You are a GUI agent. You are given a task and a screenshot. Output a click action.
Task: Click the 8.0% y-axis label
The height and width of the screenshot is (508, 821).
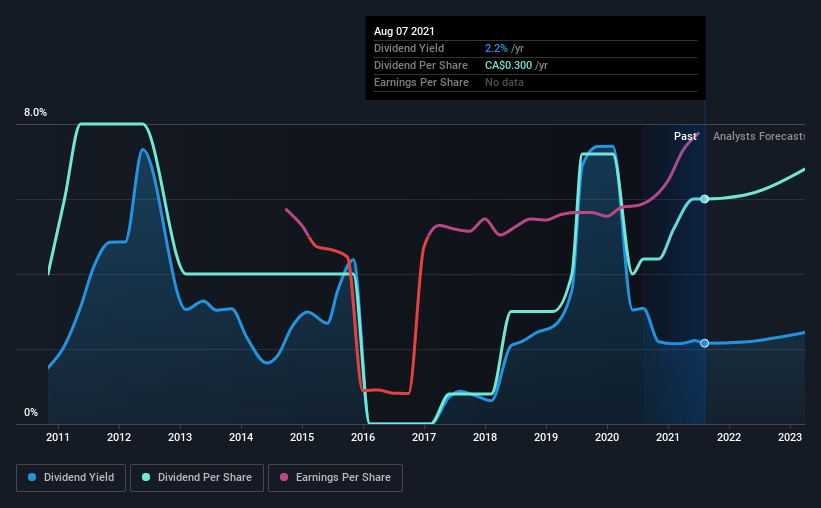click(x=35, y=113)
